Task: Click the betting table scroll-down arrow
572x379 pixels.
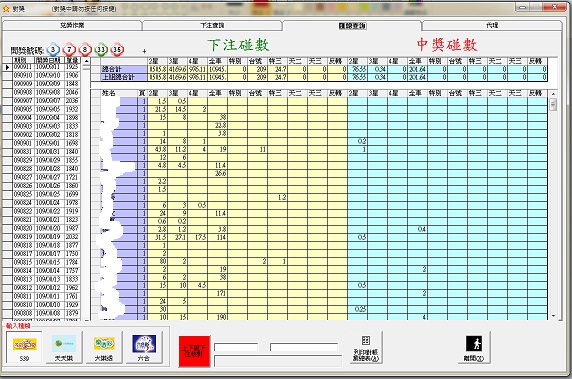Action: (553, 316)
